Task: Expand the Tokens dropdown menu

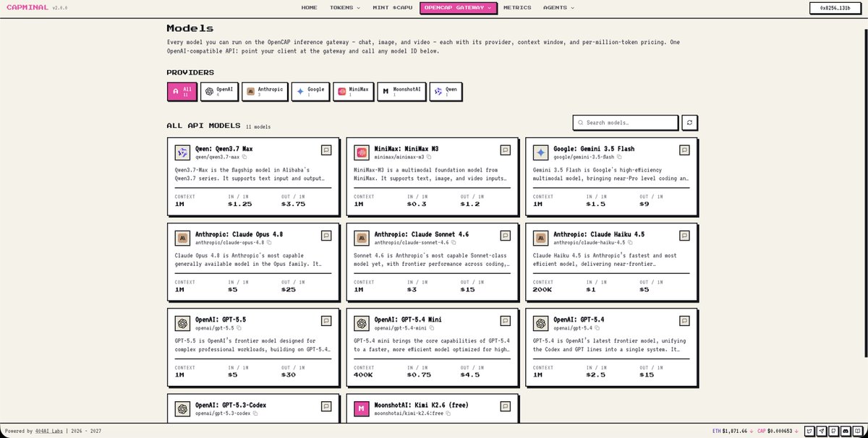Action: pos(344,7)
